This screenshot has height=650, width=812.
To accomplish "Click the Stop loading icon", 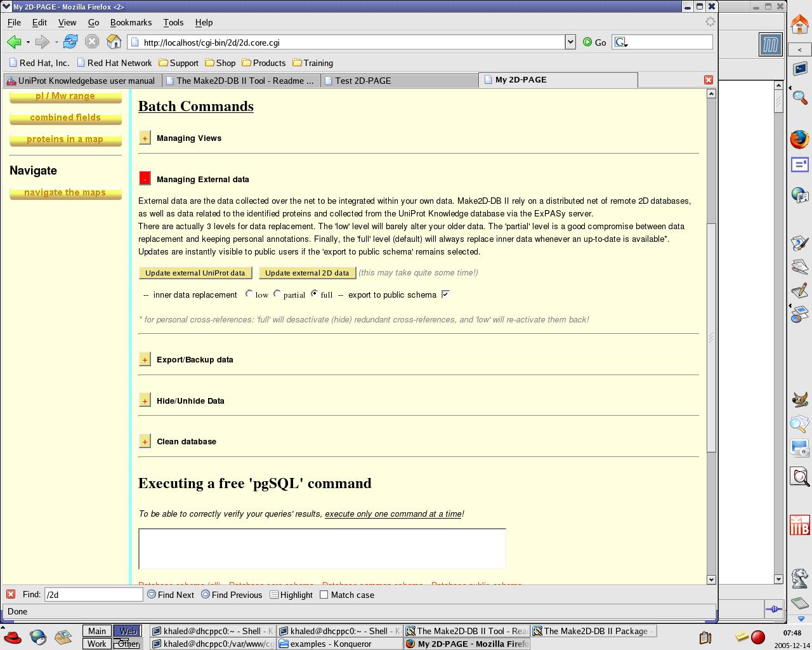I will [x=92, y=42].
